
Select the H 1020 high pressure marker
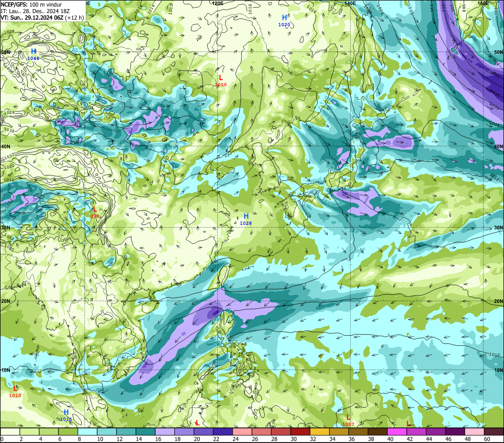click(284, 20)
